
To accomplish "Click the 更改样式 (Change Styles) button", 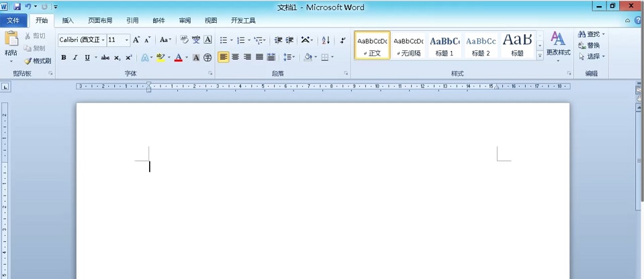I will (558, 45).
